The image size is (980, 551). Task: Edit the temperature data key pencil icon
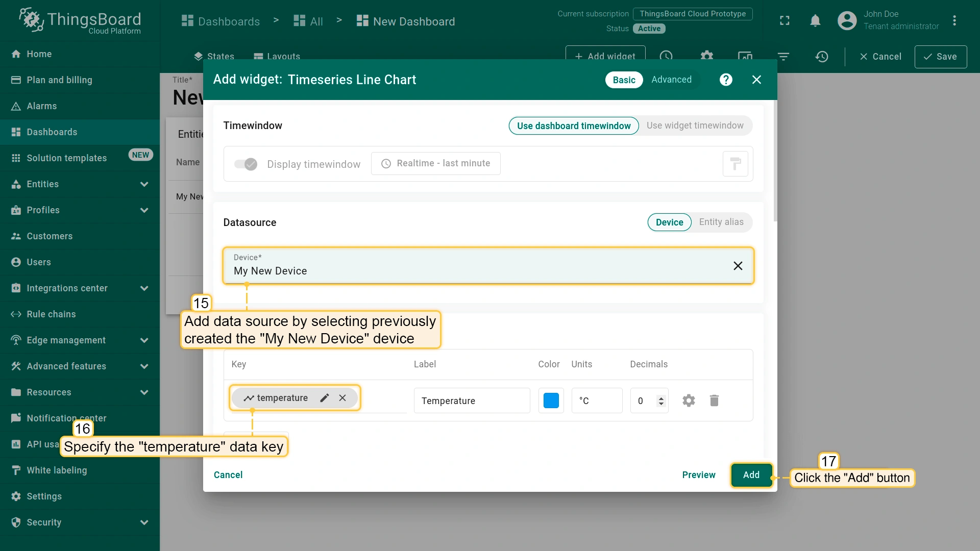[324, 398]
